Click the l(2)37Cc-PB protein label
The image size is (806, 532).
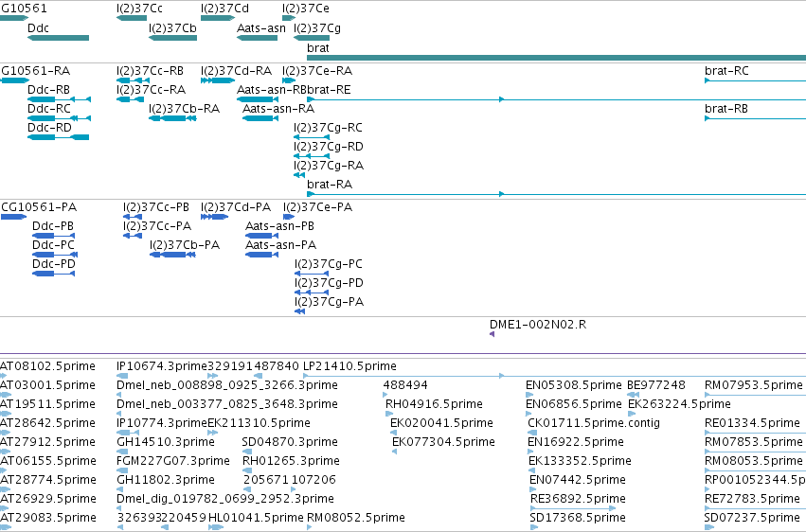155,207
